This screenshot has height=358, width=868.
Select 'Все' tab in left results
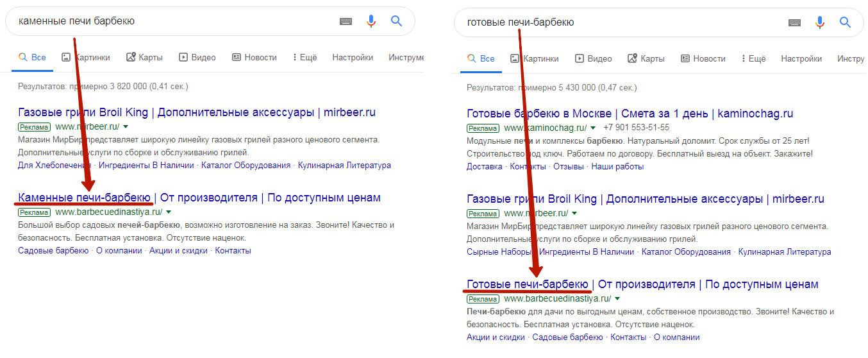[32, 57]
